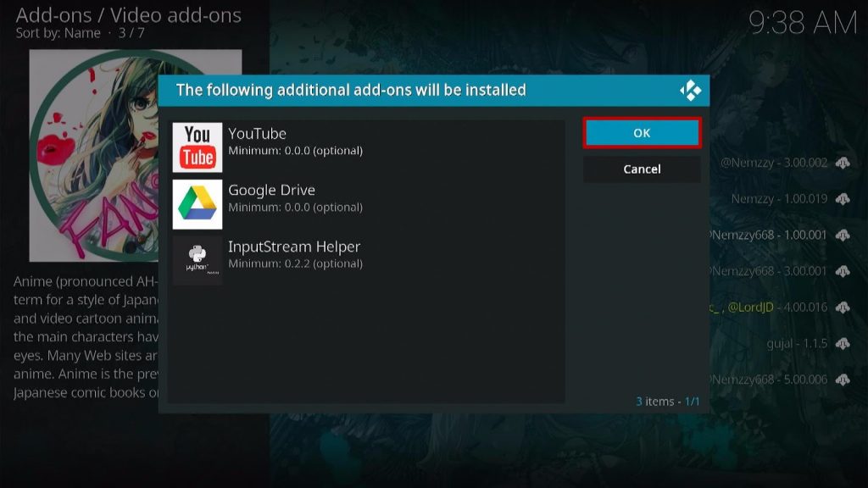The image size is (868, 488).
Task: Click the YouTube add-on name
Action: (258, 134)
